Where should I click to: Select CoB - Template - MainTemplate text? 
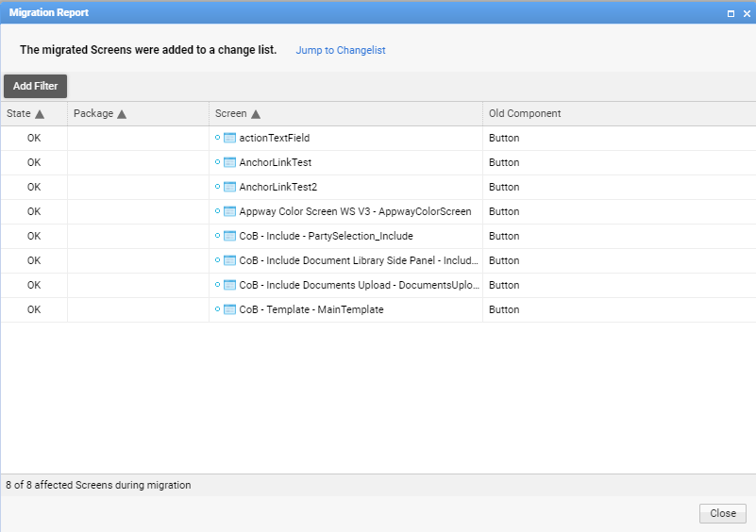pyautogui.click(x=311, y=309)
